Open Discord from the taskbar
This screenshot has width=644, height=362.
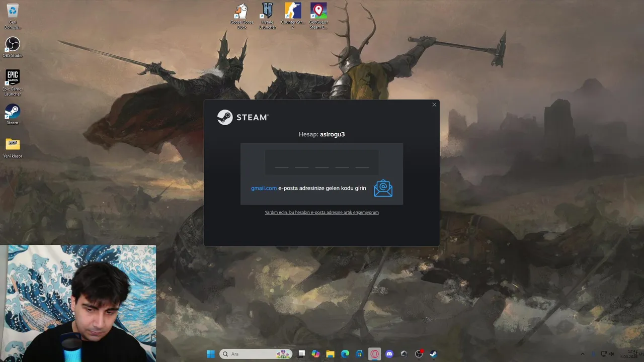[x=389, y=354]
